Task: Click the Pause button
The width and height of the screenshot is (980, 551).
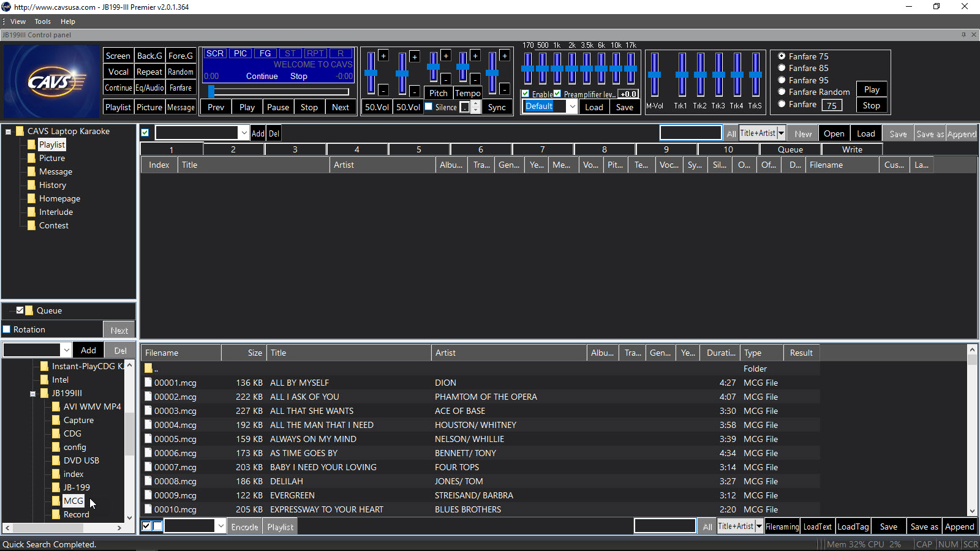Action: [278, 107]
